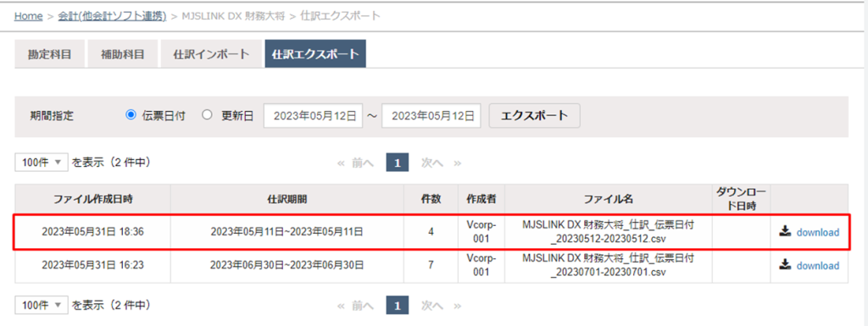Screen dimensions: 868x326
Task: Click the start date field of the period range
Action: 313,116
